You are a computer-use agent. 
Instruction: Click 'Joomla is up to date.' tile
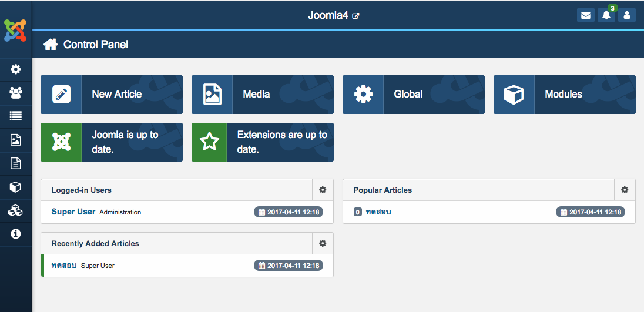coord(112,142)
